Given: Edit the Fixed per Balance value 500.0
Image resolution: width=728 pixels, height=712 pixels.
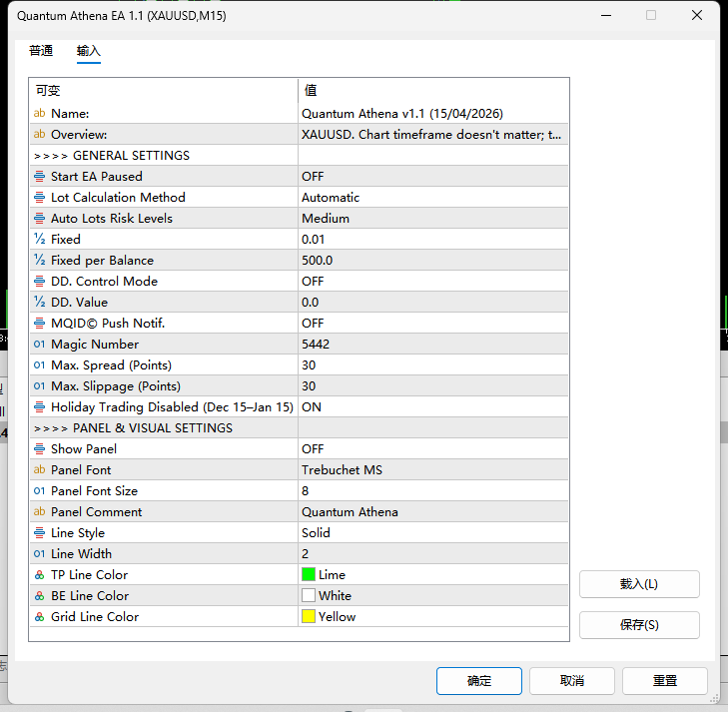Looking at the screenshot, I should [433, 260].
